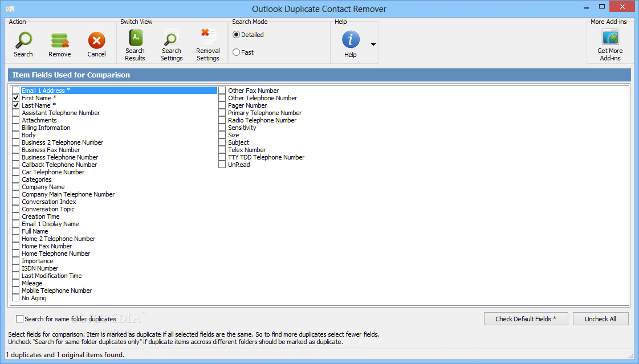639x364 pixels.
Task: Expand the Help dropdown arrow
Action: click(x=373, y=44)
